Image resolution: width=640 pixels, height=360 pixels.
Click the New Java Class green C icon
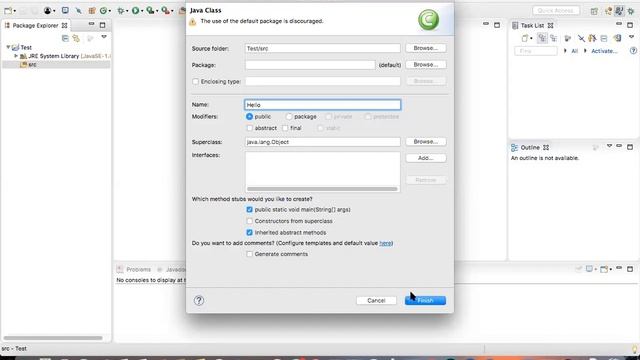(x=104, y=11)
